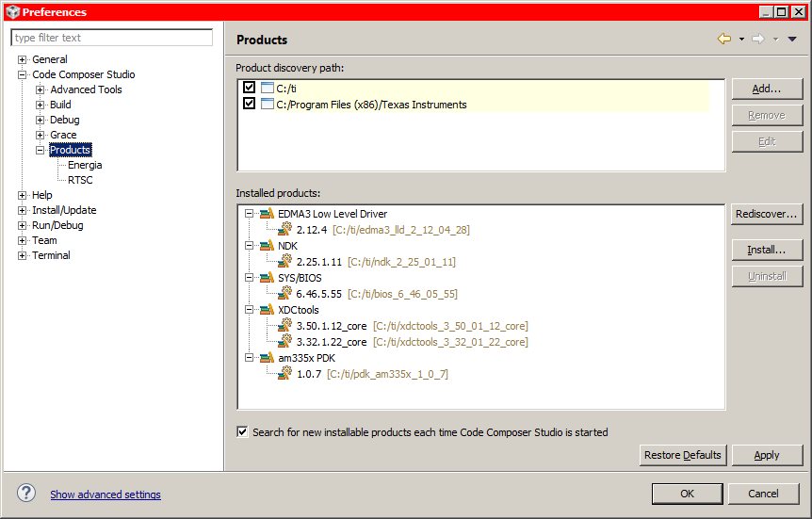
Task: Click the Cancel button
Action: (763, 494)
